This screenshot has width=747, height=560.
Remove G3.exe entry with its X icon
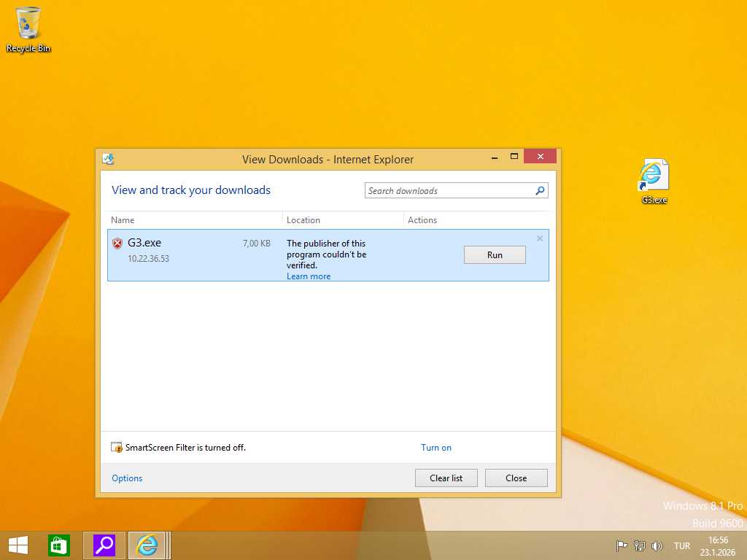539,238
